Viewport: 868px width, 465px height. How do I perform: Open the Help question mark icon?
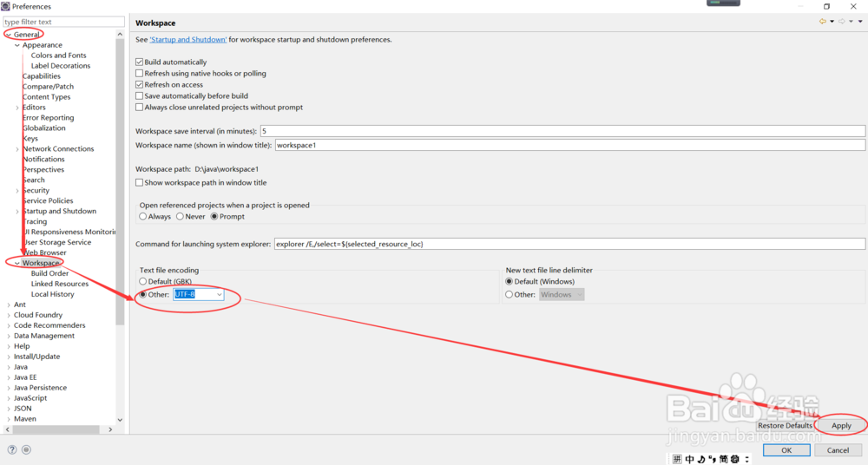click(12, 449)
